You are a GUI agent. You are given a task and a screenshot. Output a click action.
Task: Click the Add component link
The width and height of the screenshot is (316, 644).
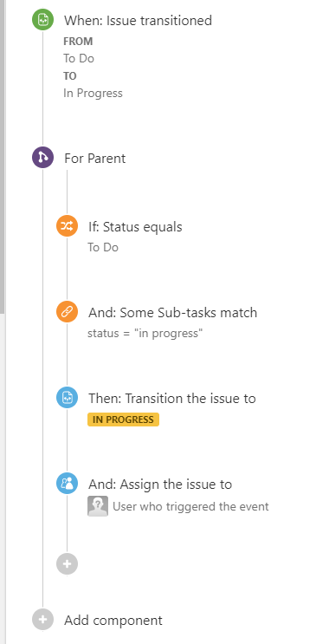pos(113,621)
